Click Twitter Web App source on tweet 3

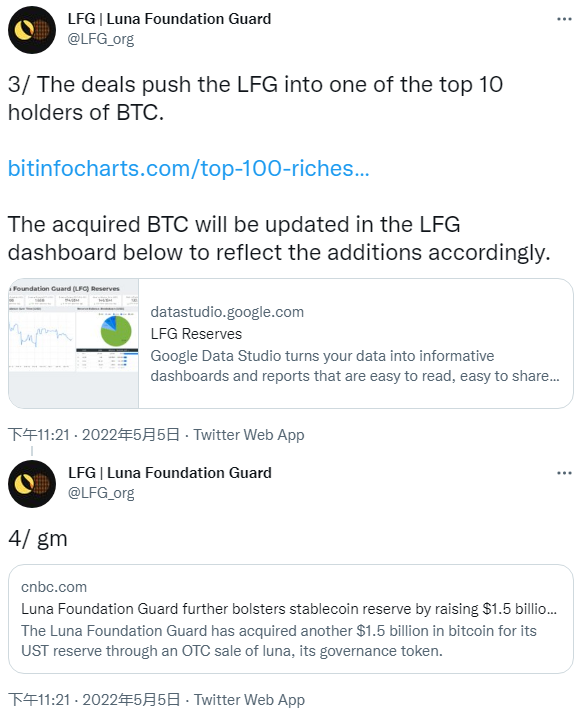click(x=248, y=435)
